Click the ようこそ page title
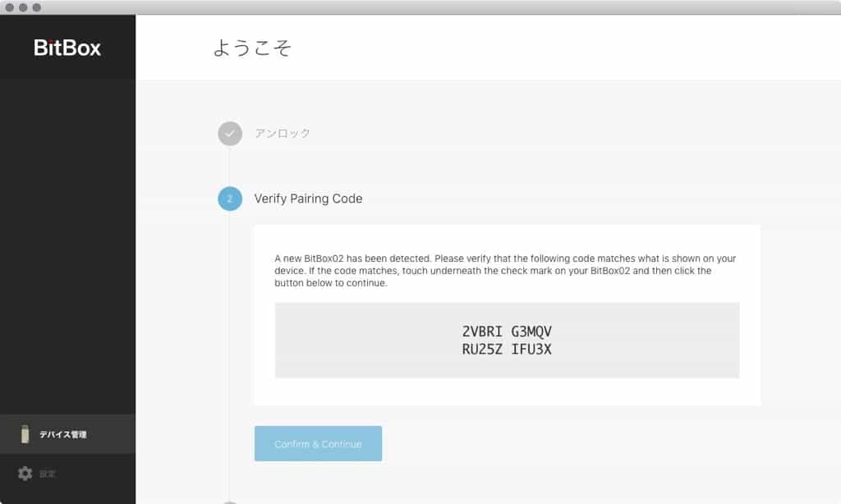 pyautogui.click(x=252, y=48)
